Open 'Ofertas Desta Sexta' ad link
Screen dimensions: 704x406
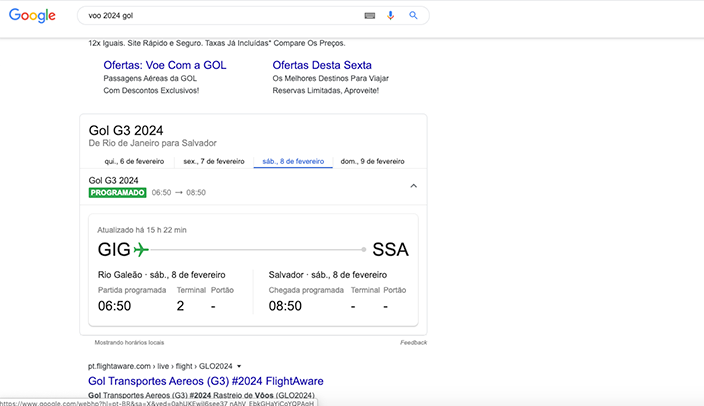[x=322, y=65]
